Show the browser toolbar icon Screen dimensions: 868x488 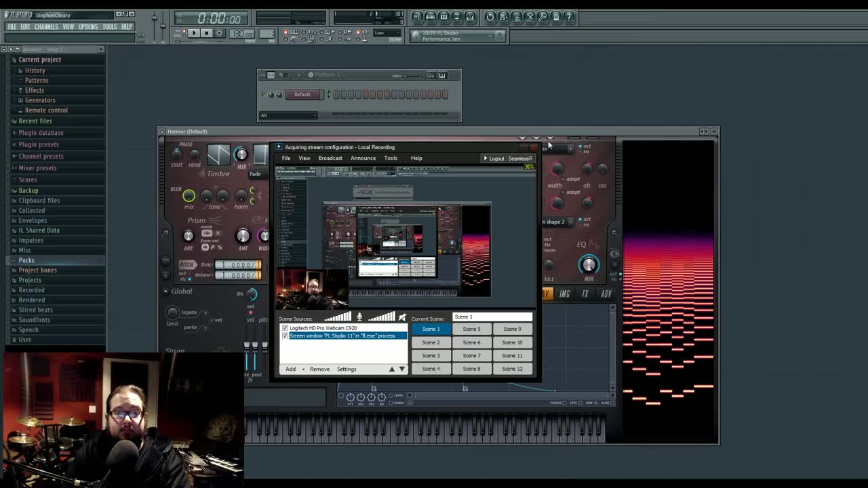click(x=456, y=17)
